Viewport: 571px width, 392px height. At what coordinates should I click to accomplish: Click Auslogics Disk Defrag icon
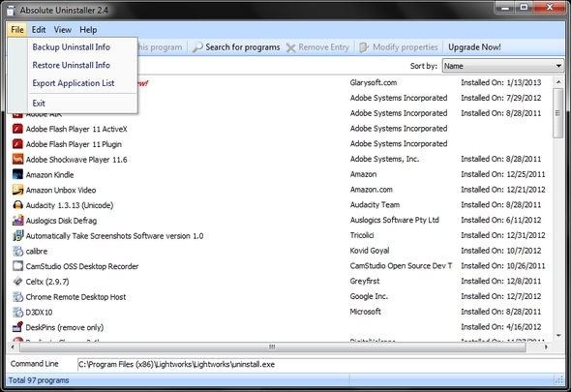17,221
